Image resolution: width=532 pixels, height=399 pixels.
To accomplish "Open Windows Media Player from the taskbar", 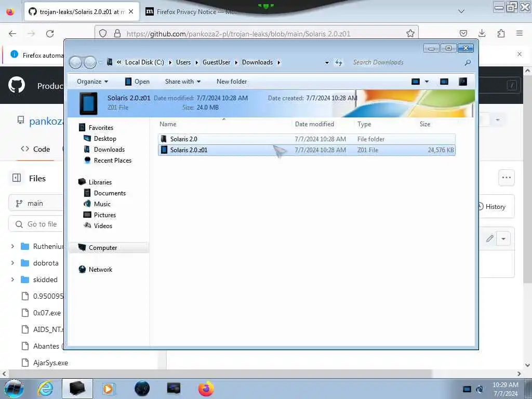I will point(109,389).
